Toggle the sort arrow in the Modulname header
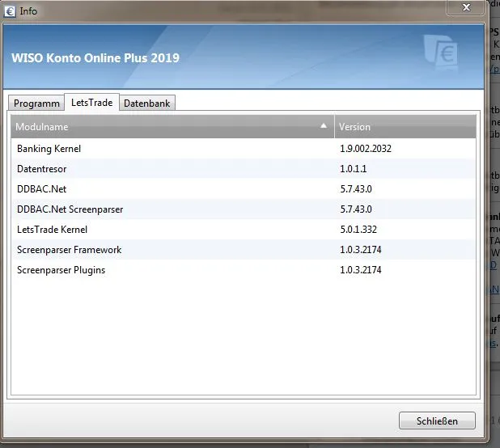The height and width of the screenshot is (448, 500). click(x=324, y=126)
